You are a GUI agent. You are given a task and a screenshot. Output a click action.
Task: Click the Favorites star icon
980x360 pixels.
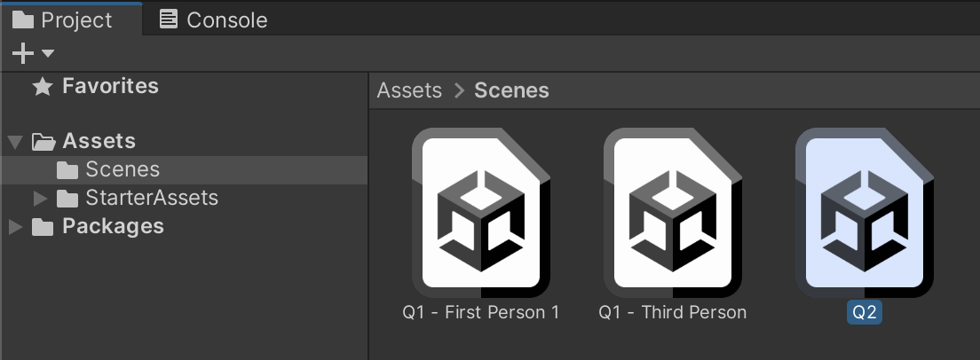42,86
